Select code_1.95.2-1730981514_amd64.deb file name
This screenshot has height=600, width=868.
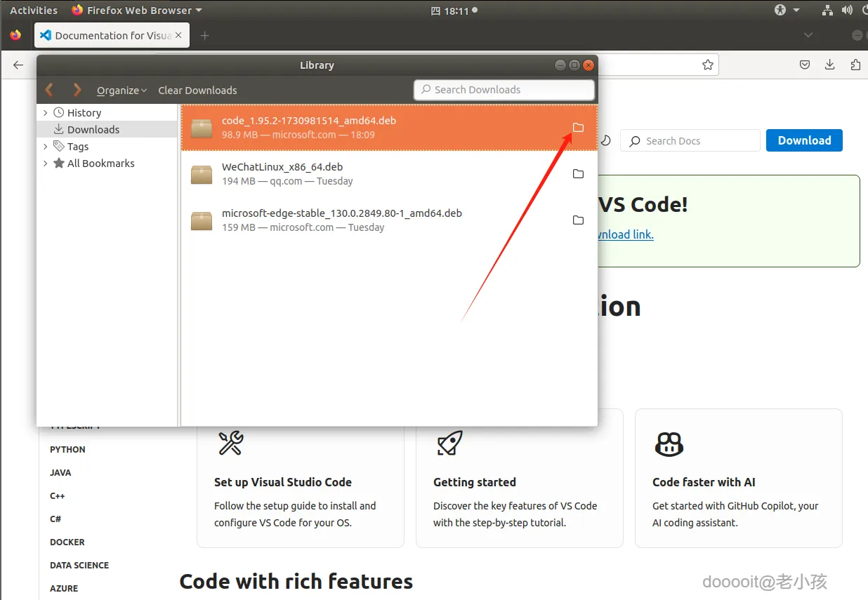click(x=309, y=121)
